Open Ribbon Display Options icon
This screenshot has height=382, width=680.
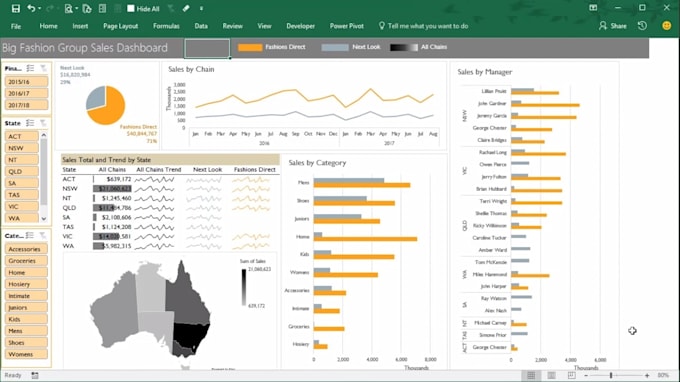click(593, 8)
